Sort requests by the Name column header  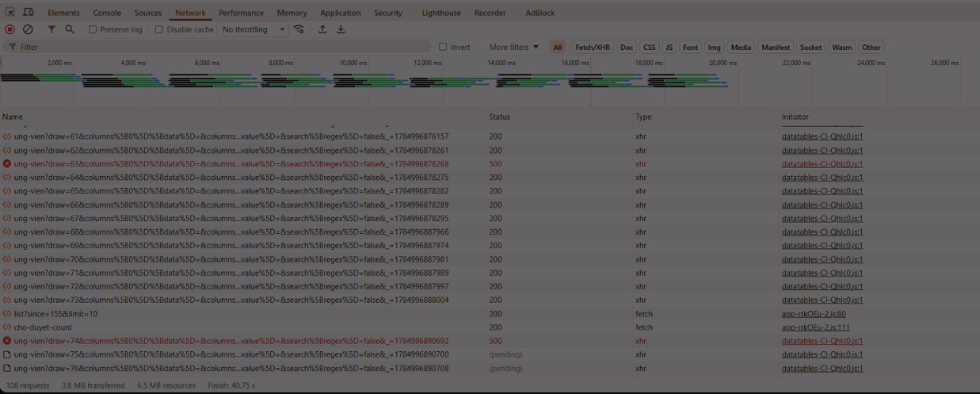click(243, 117)
